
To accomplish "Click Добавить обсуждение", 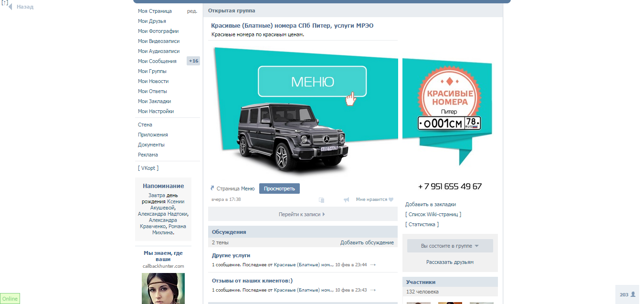I will [367, 242].
